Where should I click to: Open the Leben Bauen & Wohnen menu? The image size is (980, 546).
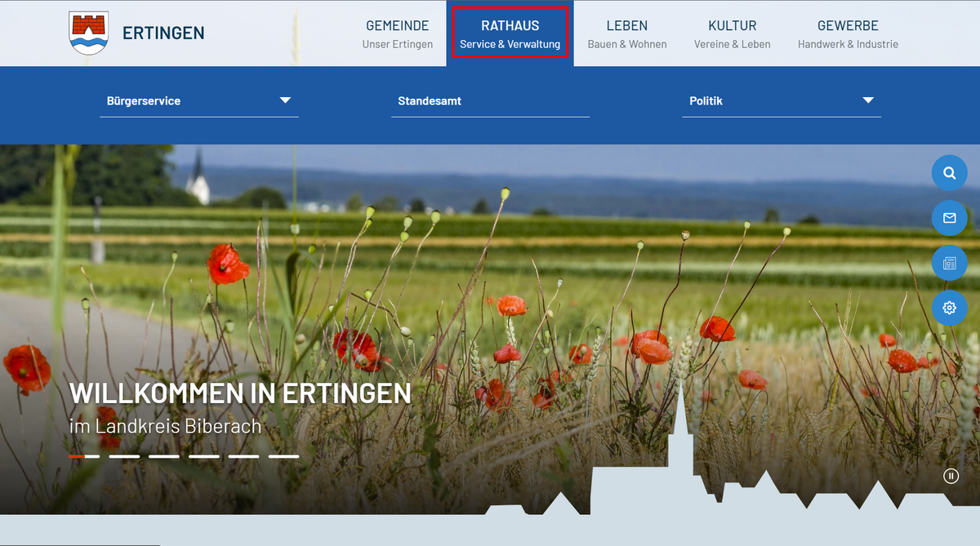pyautogui.click(x=627, y=33)
